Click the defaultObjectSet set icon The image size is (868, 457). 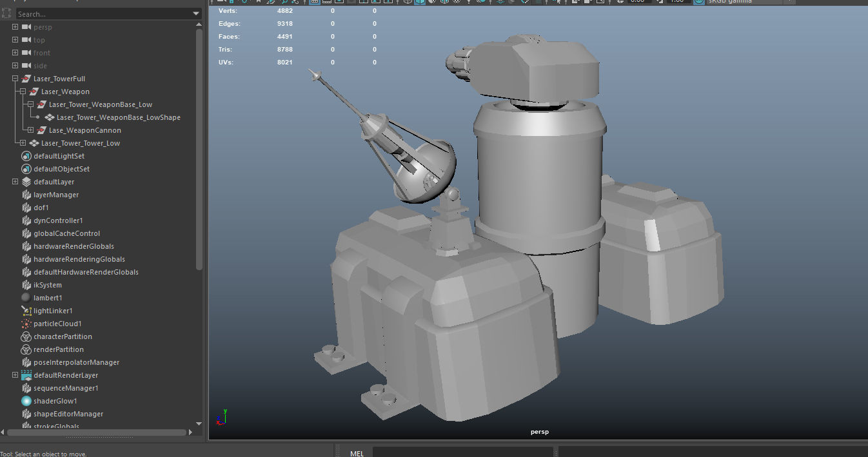coord(26,169)
